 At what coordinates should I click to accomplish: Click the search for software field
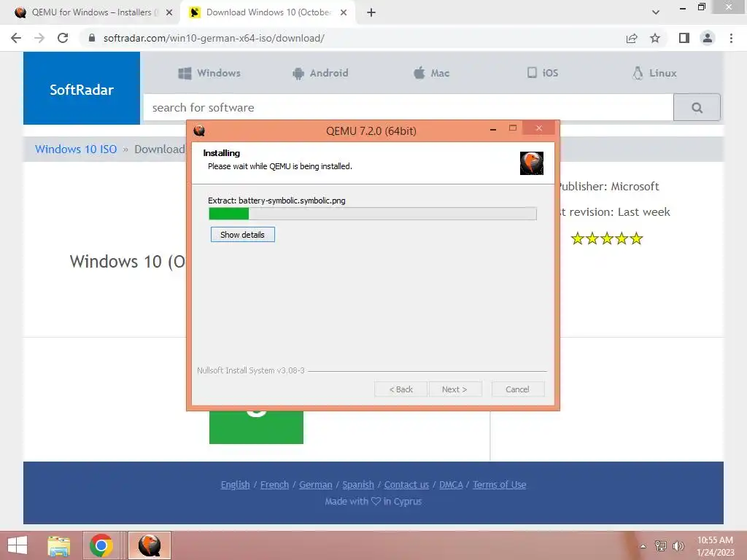[409, 108]
